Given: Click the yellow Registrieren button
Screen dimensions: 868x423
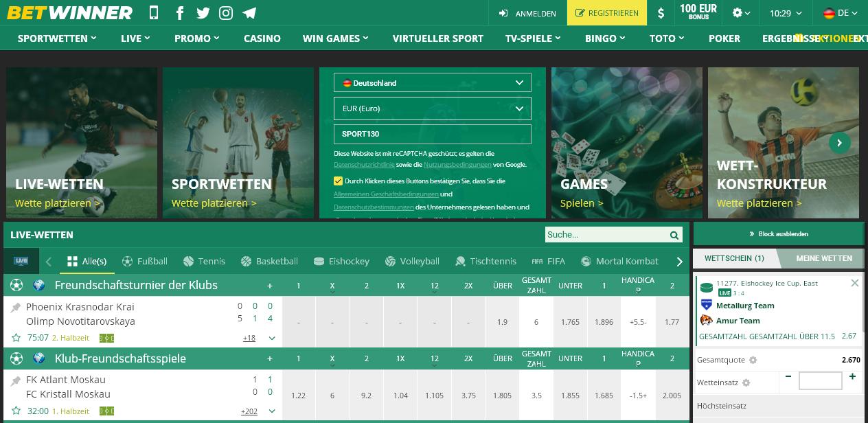Looking at the screenshot, I should click(x=607, y=13).
